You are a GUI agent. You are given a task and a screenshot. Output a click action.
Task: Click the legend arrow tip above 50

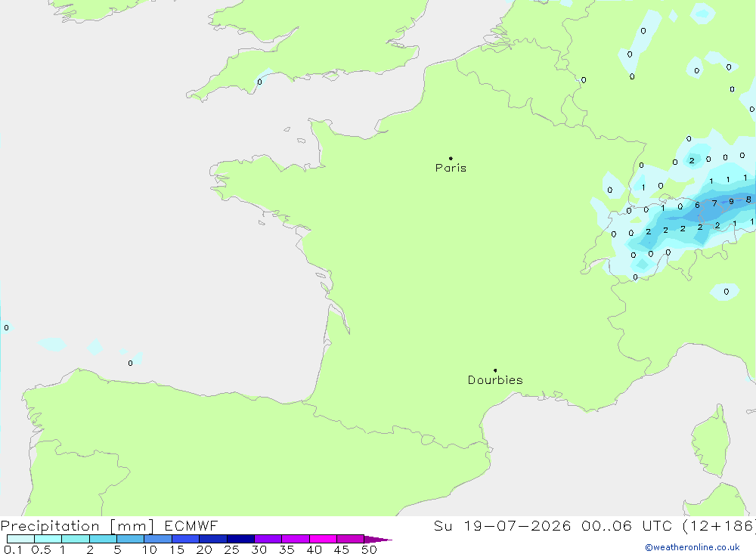point(378,539)
